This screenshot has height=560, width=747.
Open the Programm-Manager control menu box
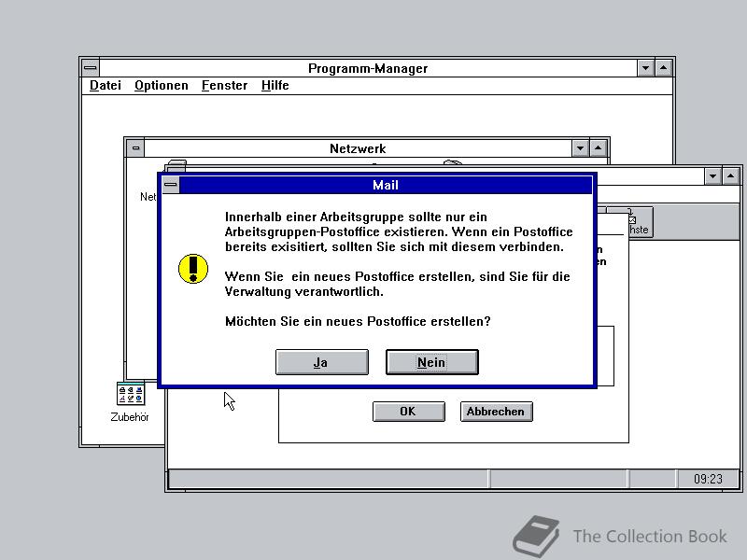coord(91,68)
